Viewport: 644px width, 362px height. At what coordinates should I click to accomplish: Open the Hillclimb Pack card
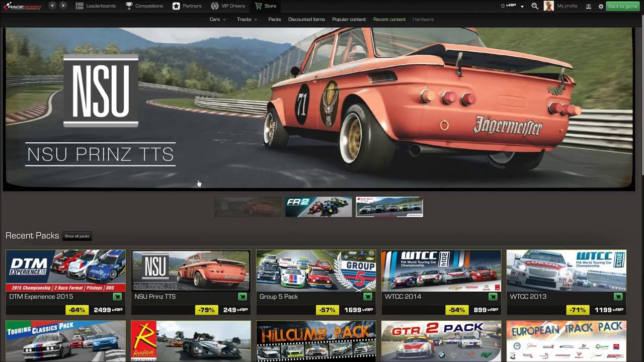(316, 341)
